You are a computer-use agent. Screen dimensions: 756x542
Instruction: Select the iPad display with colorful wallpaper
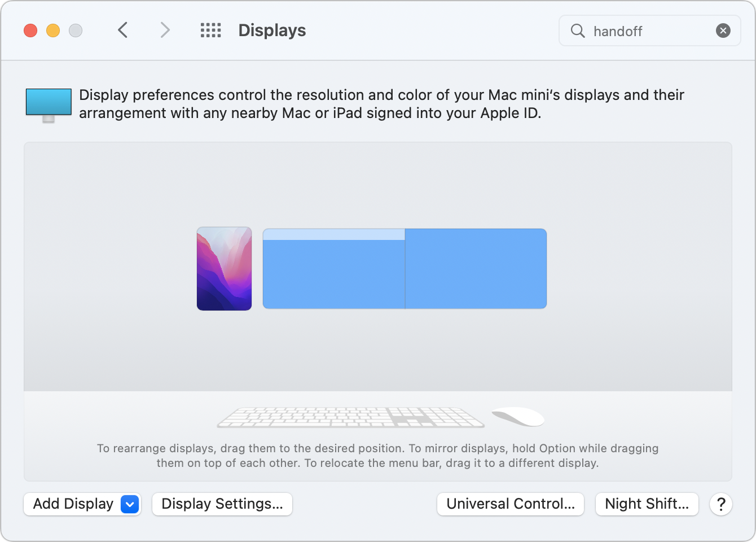point(224,269)
